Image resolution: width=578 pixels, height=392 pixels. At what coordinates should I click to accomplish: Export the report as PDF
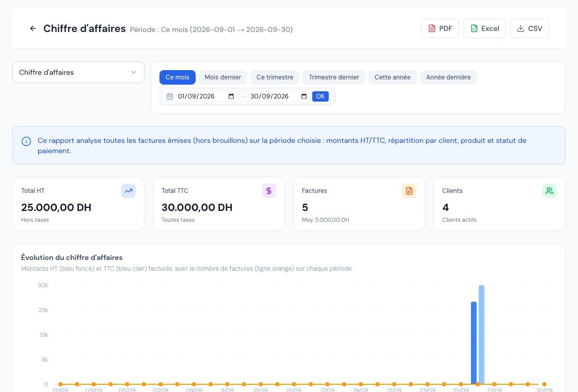(x=440, y=28)
